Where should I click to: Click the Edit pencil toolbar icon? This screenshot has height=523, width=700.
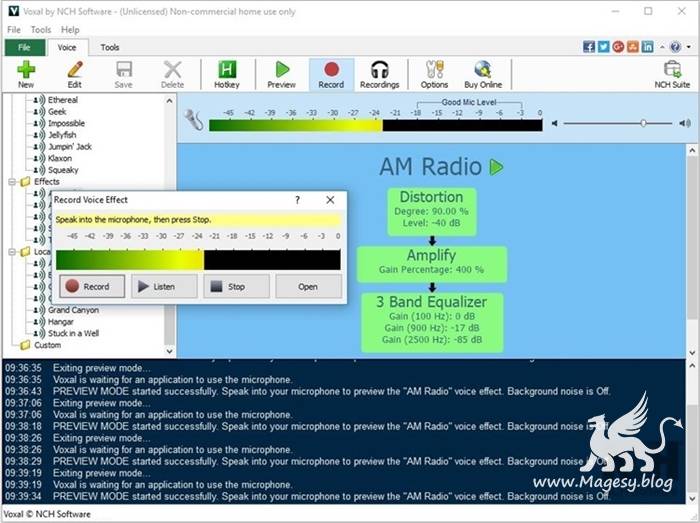[75, 74]
